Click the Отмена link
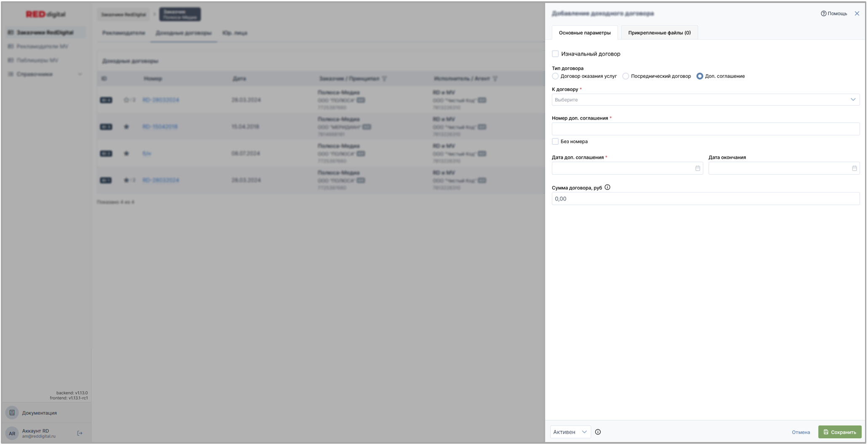This screenshot has height=445, width=868. click(801, 432)
